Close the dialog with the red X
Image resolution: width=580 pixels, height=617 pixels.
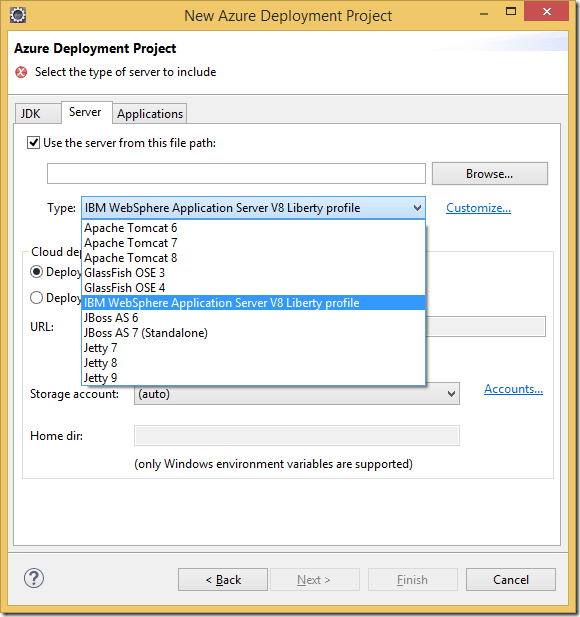tap(547, 12)
